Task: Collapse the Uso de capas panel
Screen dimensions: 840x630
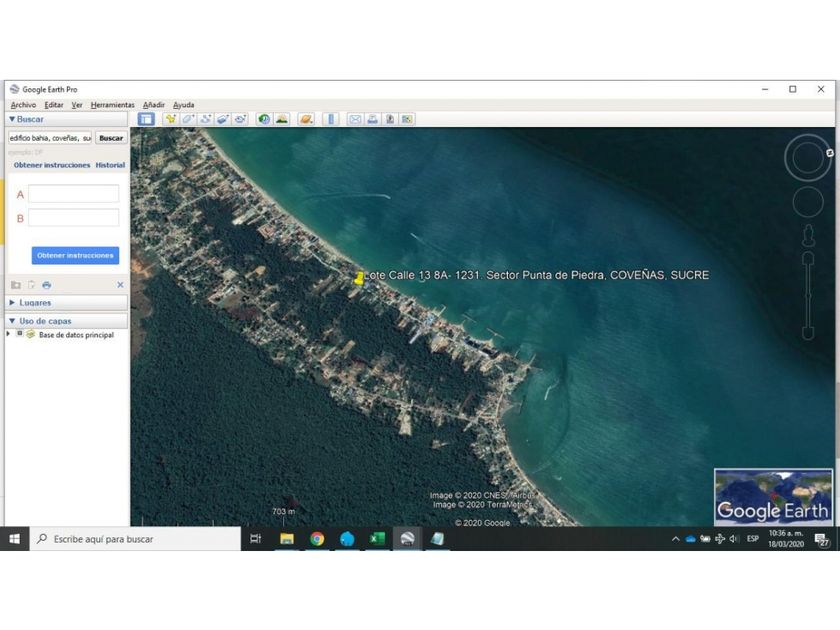Action: click(12, 321)
